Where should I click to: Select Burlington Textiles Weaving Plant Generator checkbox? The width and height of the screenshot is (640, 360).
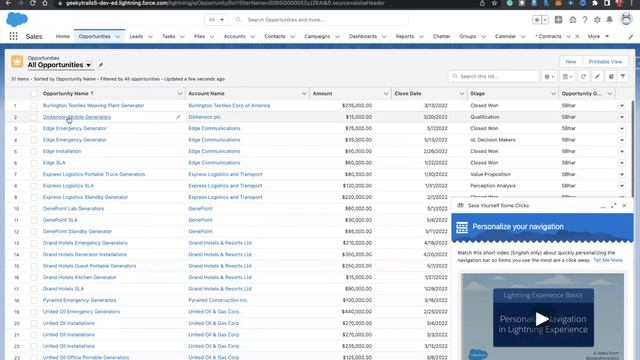[x=34, y=105]
